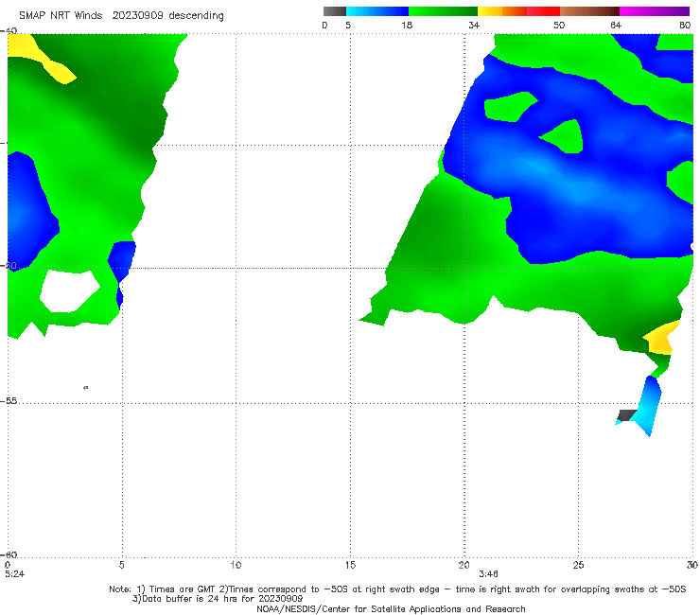Image resolution: width=700 pixels, height=615 pixels.
Task: Click the colorbar label "80"
Action: point(685,25)
